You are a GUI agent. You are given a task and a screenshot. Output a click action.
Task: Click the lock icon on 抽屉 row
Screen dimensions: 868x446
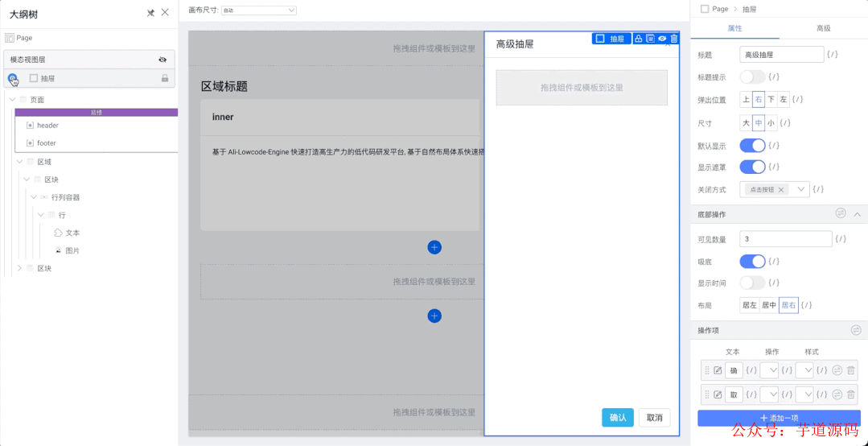164,79
